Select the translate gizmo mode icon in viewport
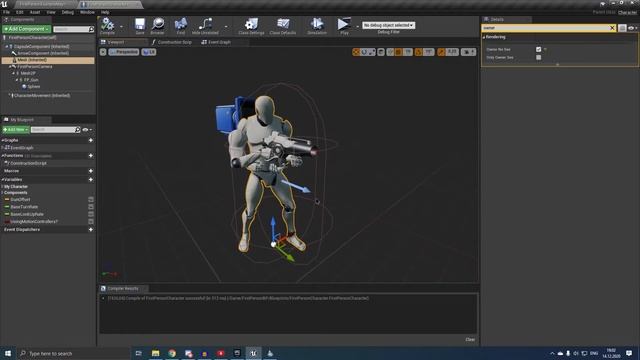640x360 pixels. pos(356,52)
